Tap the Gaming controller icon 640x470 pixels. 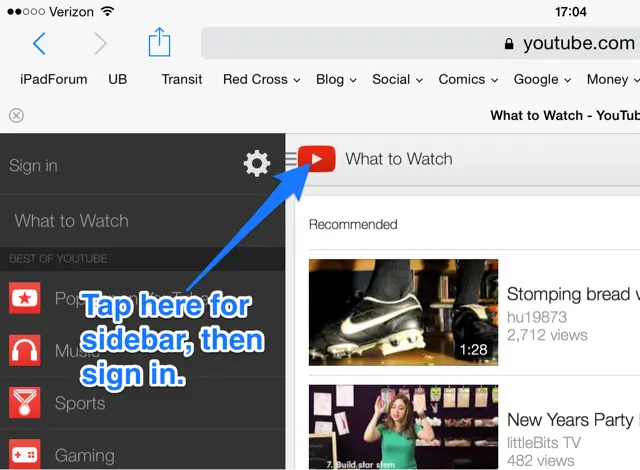pyautogui.click(x=25, y=454)
